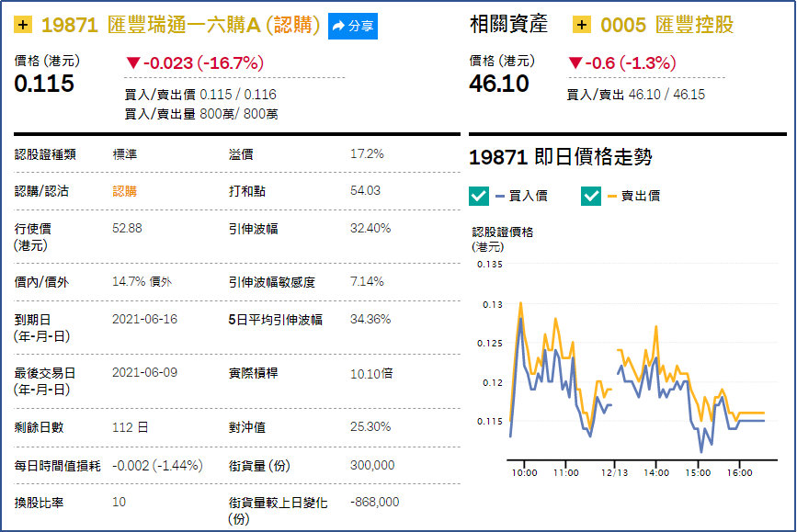Click the 最後交易日 value 2021-06-09
The image size is (797, 532).
click(x=145, y=372)
